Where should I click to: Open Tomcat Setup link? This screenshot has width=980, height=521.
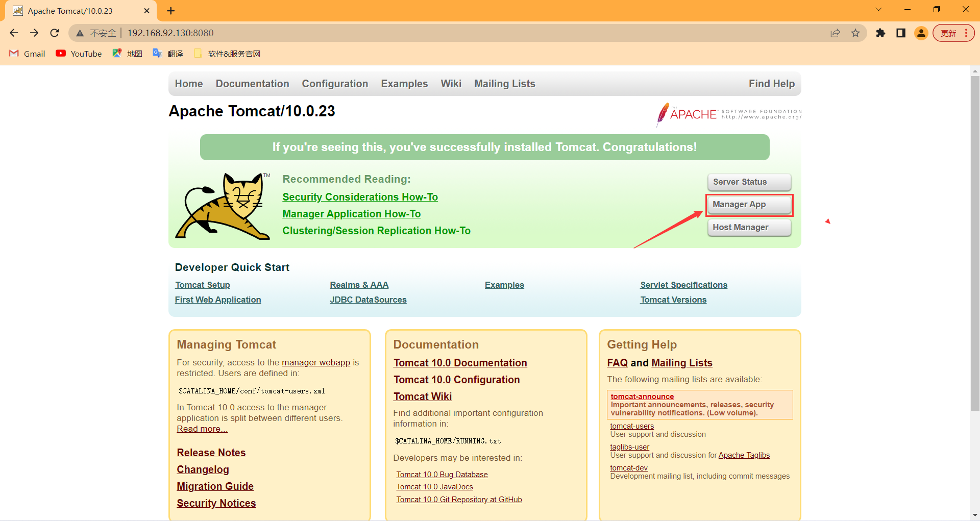click(203, 285)
